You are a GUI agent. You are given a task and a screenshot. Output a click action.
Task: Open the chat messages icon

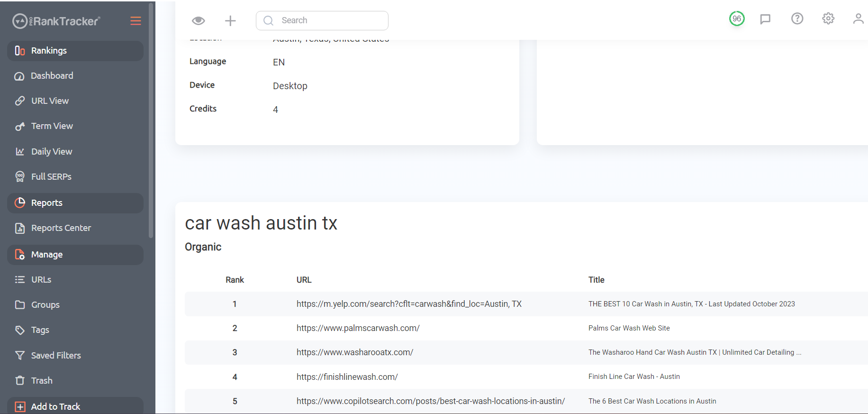[x=765, y=19]
